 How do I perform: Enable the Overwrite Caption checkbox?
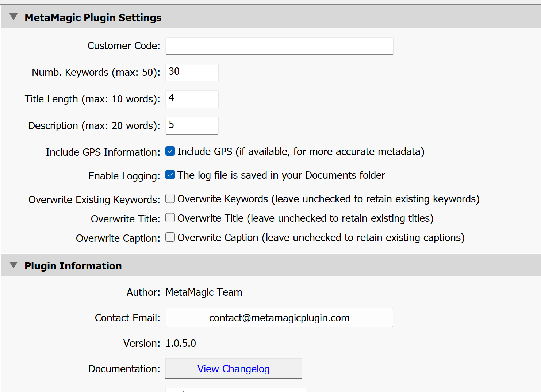pos(170,237)
